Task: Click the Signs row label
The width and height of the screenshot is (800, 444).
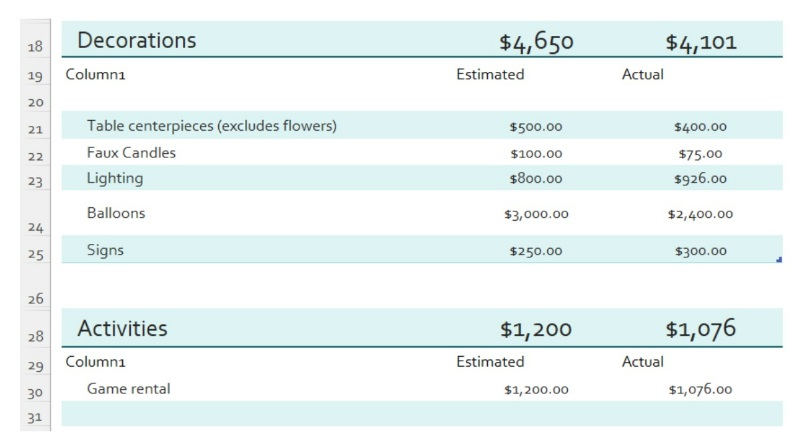Action: pos(105,250)
